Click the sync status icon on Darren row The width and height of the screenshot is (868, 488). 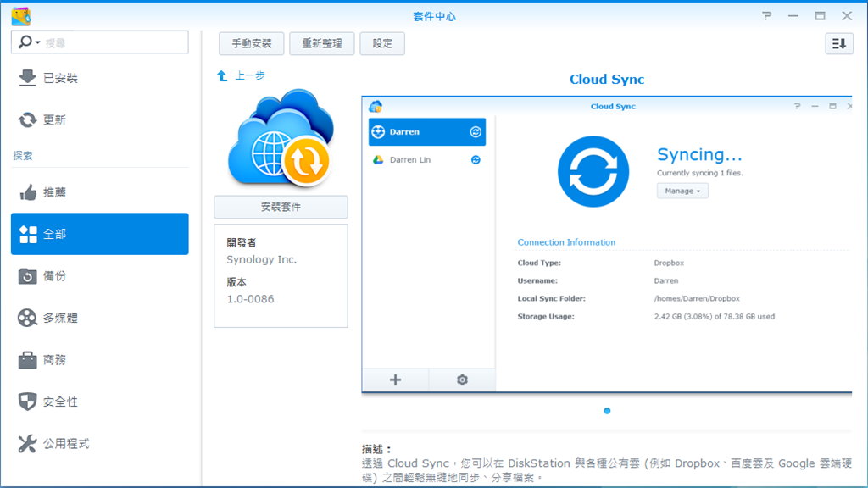(x=476, y=131)
